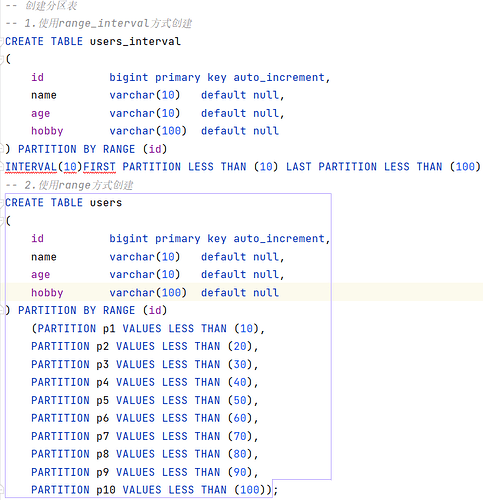
Task: Click CREATE keyword before users_interval
Action: tap(24, 41)
